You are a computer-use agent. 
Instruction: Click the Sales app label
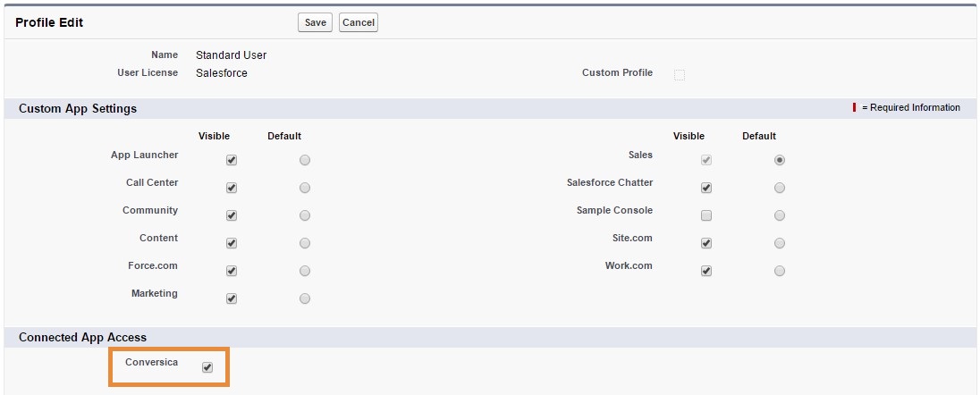click(x=640, y=155)
